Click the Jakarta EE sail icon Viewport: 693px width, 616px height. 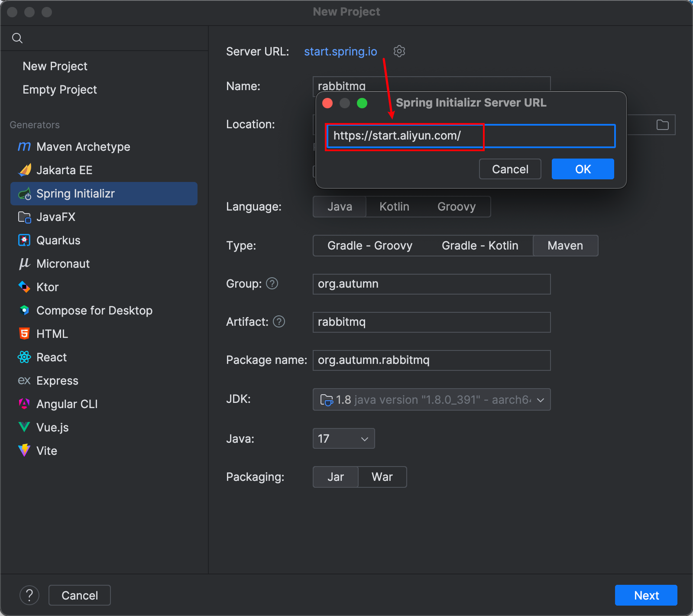[x=25, y=170]
